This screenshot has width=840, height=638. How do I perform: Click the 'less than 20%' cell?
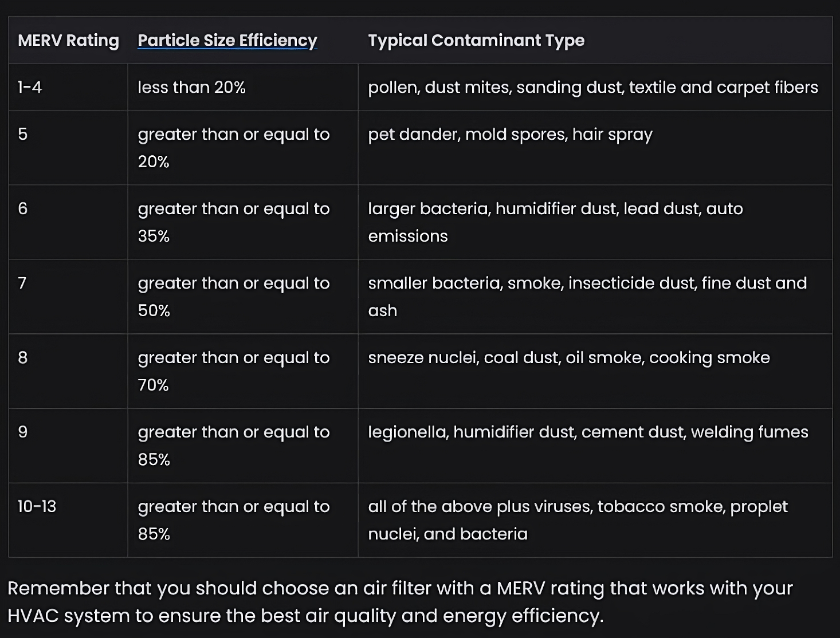click(191, 87)
